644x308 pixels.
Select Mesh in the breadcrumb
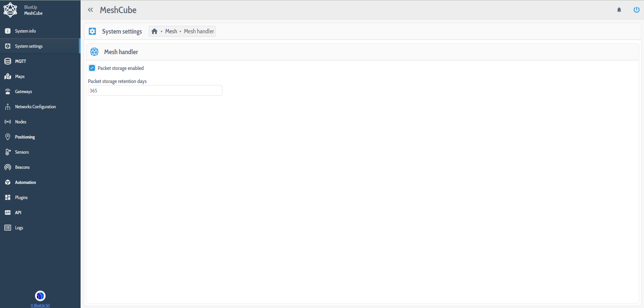tap(171, 31)
